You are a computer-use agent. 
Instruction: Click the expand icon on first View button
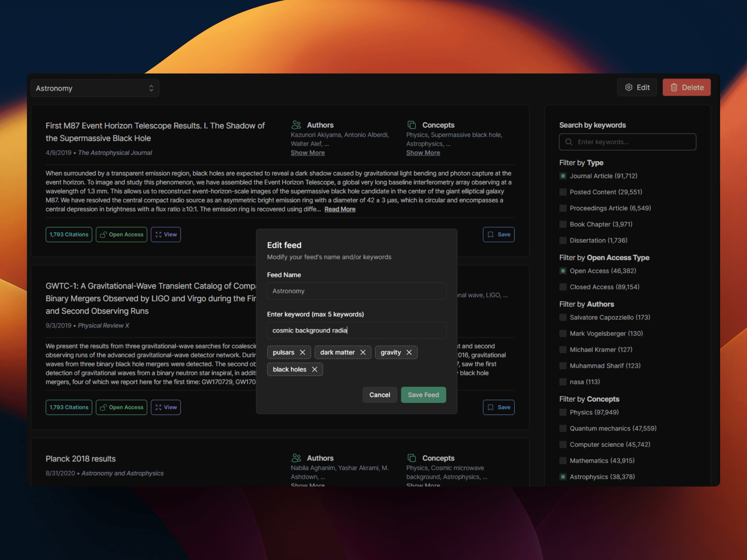[158, 234]
